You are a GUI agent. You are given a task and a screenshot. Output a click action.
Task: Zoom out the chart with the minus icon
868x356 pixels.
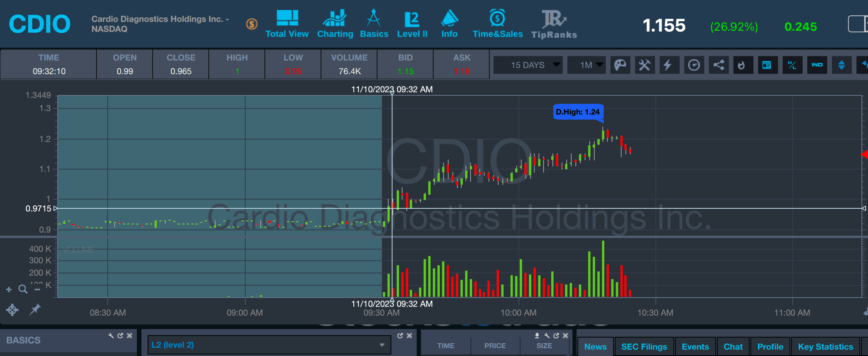(x=37, y=289)
